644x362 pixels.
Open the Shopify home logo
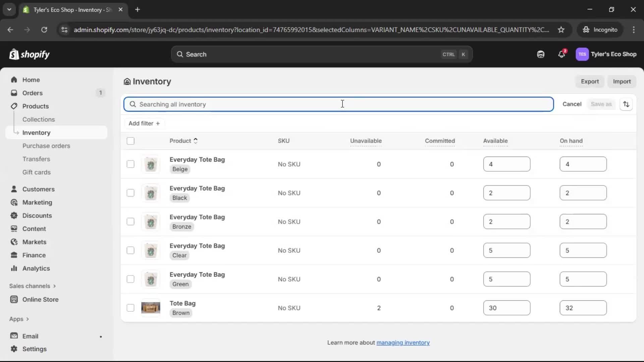tap(29, 54)
